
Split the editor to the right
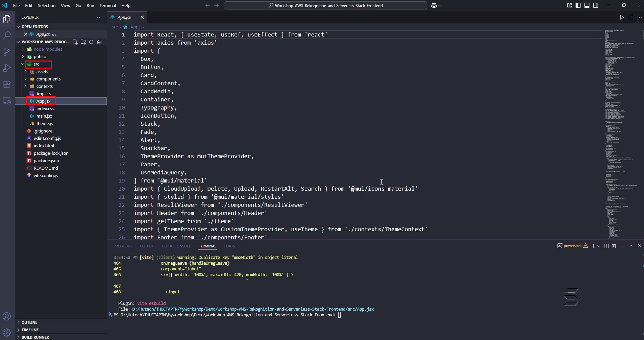click(x=631, y=17)
